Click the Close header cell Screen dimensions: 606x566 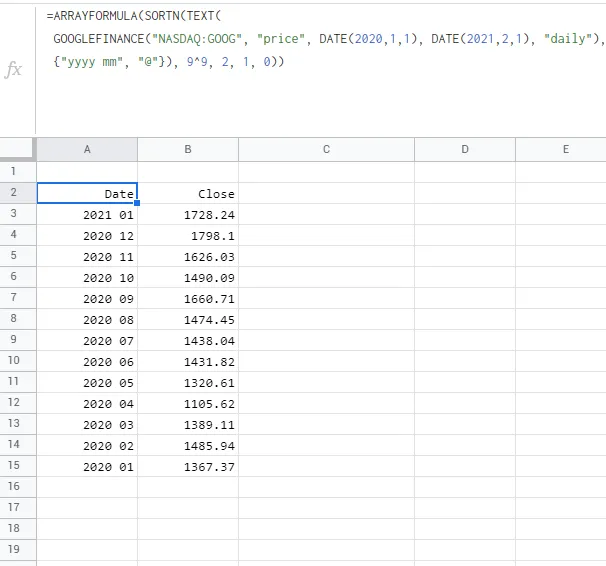tap(188, 193)
